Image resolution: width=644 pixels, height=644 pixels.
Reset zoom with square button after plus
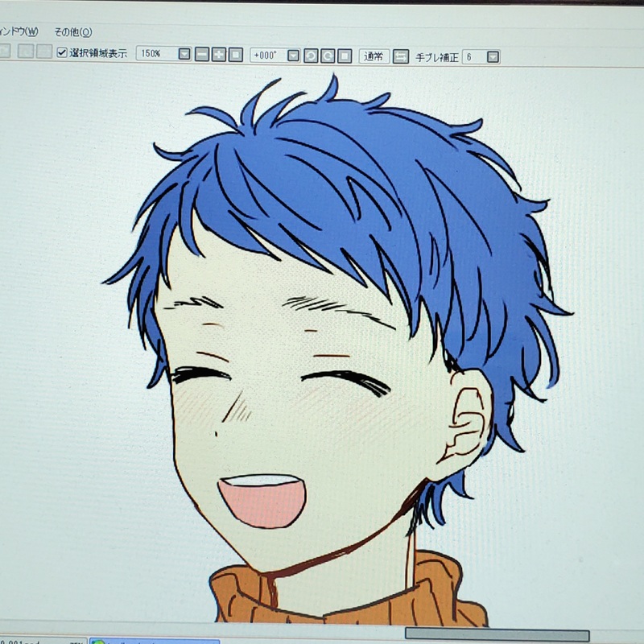235,54
